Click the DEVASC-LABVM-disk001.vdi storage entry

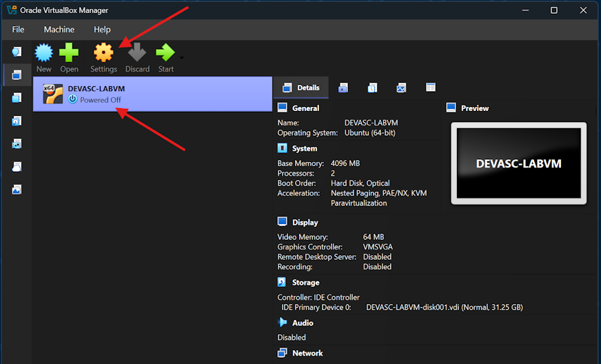(445, 307)
